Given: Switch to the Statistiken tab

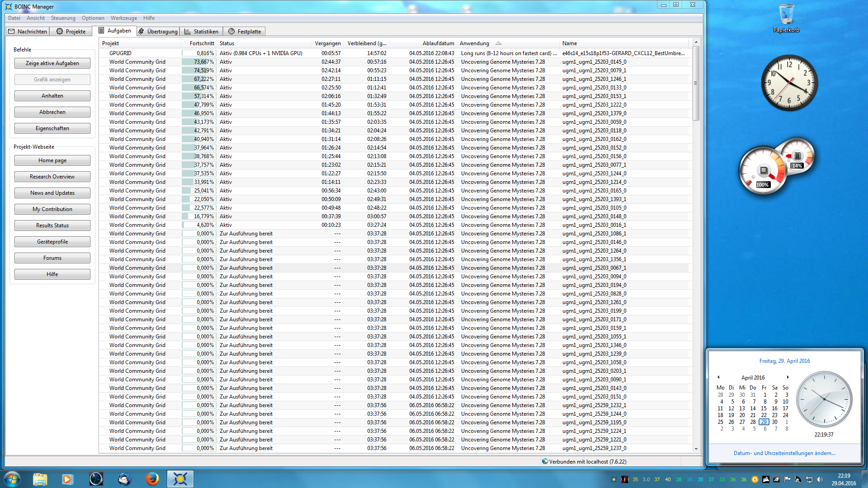Looking at the screenshot, I should click(x=201, y=31).
